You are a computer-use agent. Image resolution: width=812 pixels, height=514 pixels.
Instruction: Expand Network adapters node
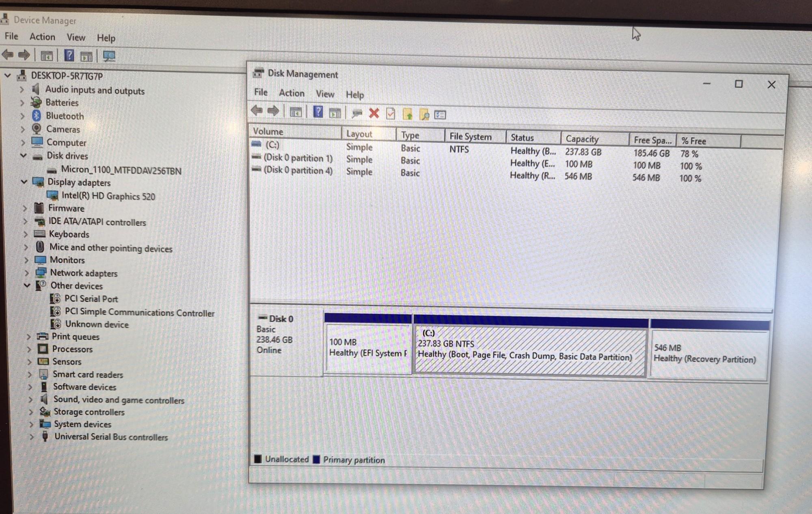(x=26, y=273)
